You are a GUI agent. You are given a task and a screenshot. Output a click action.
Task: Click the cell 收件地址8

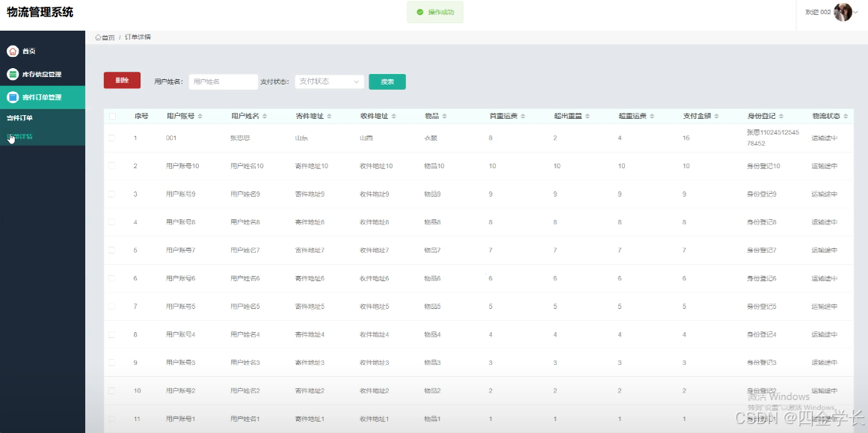375,222
